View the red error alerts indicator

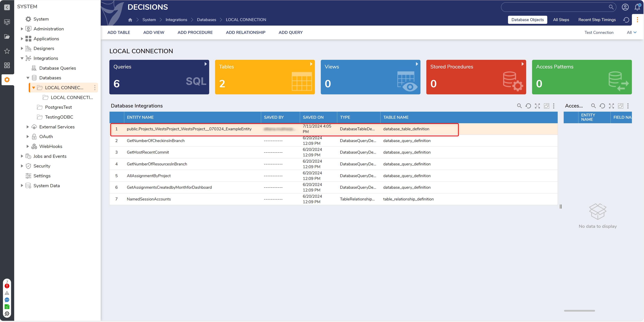coord(7,286)
